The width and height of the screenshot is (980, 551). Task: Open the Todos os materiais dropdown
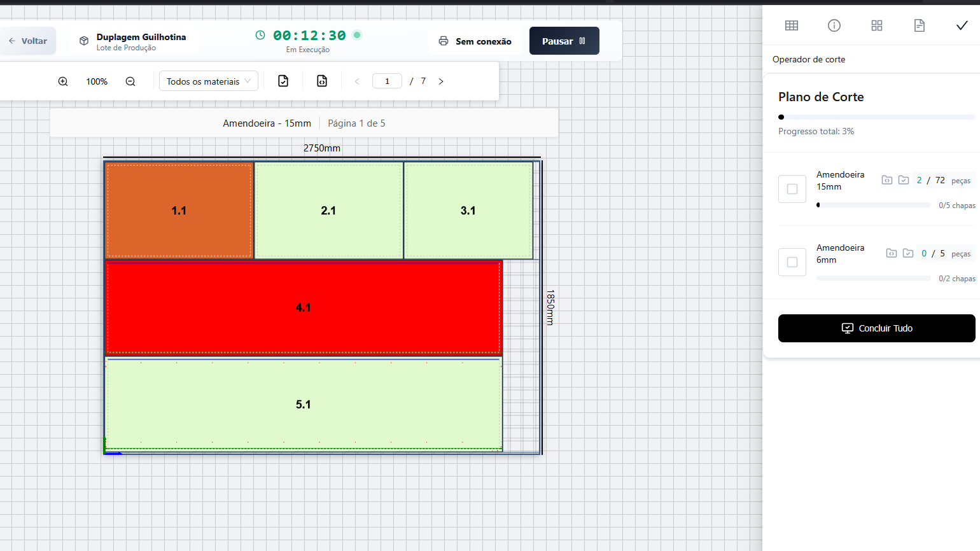pyautogui.click(x=208, y=81)
